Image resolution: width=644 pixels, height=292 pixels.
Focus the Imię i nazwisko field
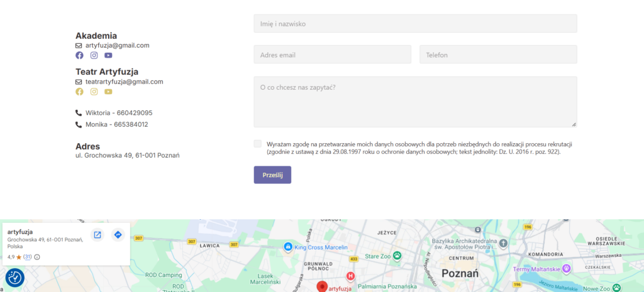pyautogui.click(x=415, y=24)
